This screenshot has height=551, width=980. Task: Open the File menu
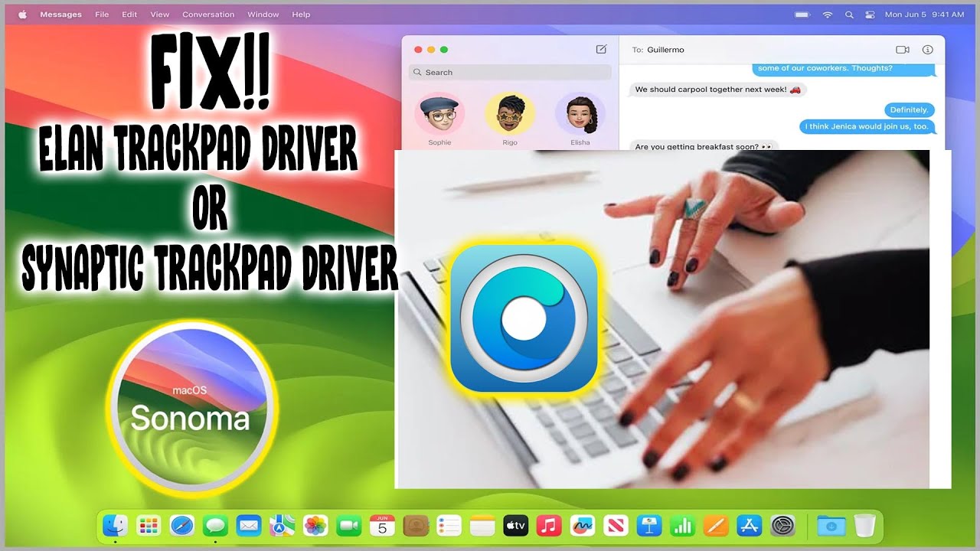coord(102,14)
